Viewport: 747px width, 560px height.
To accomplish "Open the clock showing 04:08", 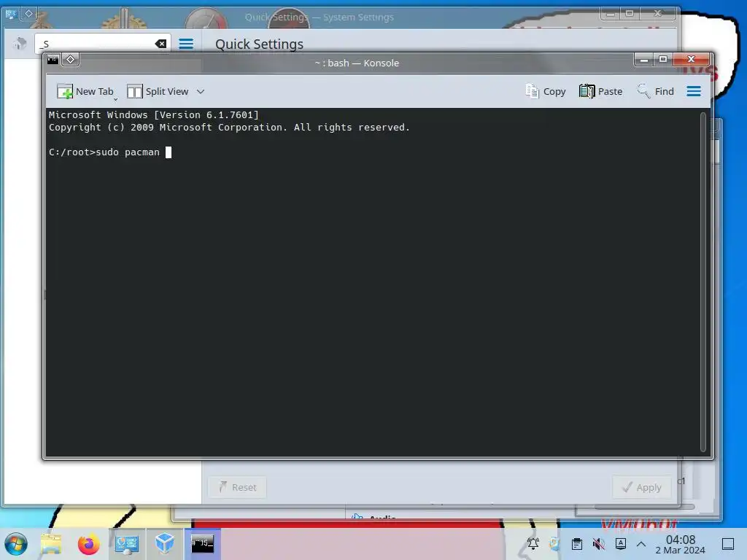I will point(681,544).
